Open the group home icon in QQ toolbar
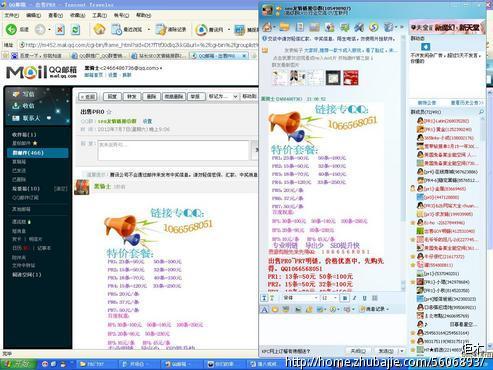The width and height of the screenshot is (493, 370). pos(268,27)
